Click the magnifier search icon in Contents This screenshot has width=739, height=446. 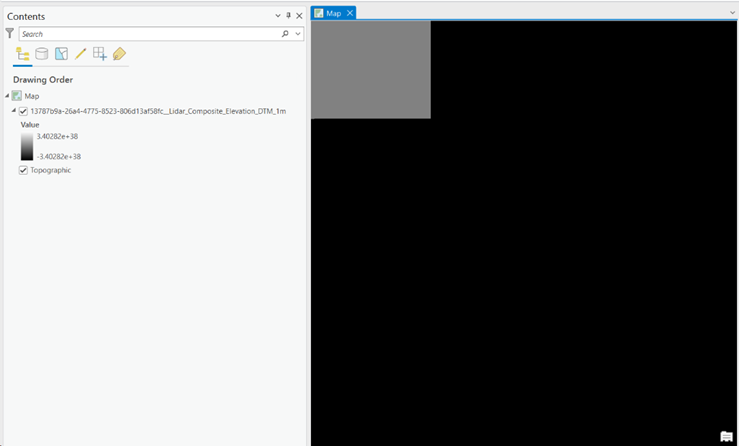pyautogui.click(x=285, y=34)
